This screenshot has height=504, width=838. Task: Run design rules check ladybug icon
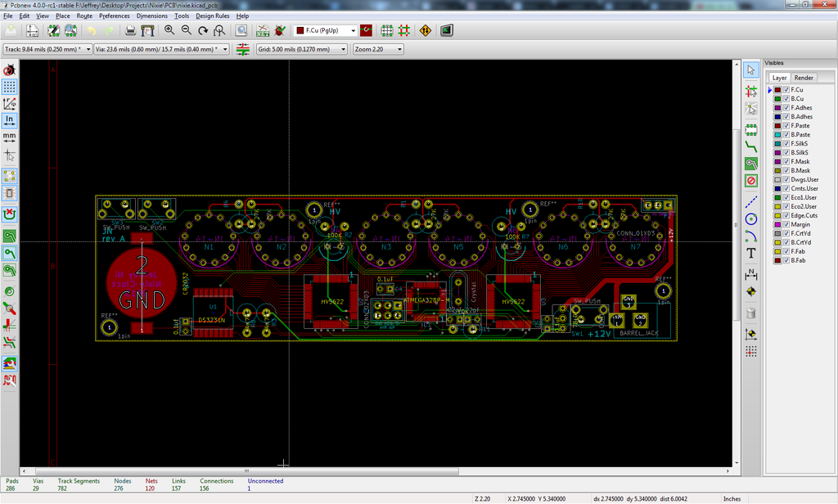click(x=280, y=30)
